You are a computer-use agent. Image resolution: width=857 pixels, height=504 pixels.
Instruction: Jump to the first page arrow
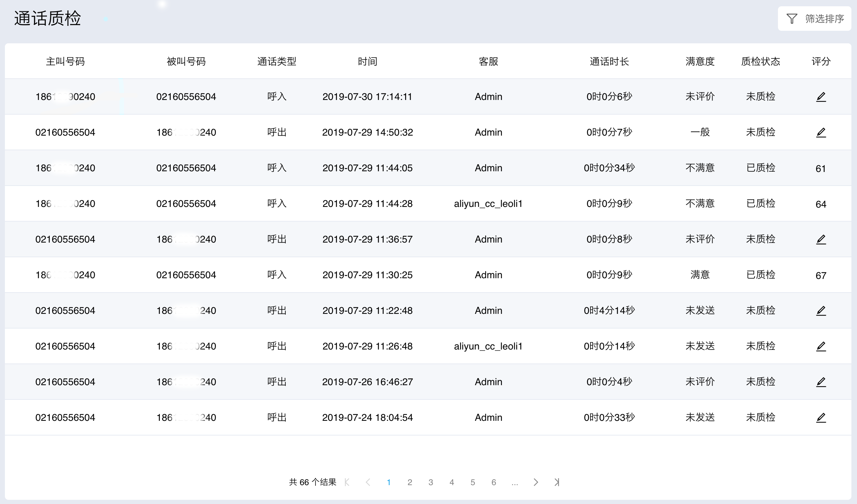[x=347, y=482]
